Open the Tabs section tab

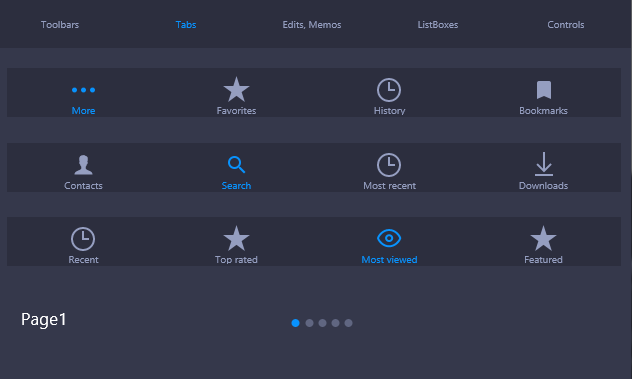186,25
